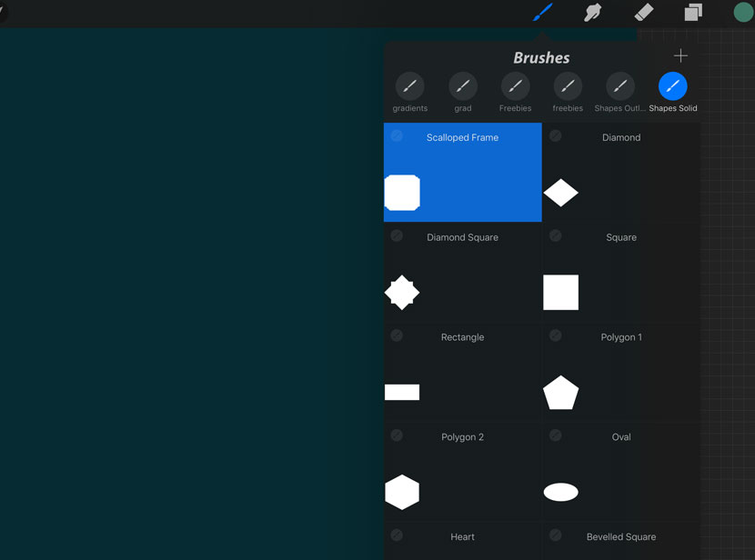The height and width of the screenshot is (560, 755).
Task: Select the Diamond brush
Action: 621,172
